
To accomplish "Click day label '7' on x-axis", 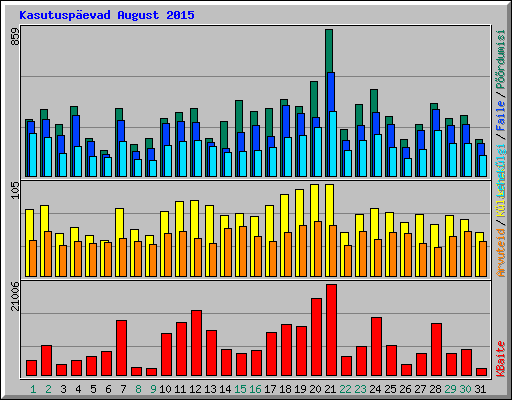I will 123,389.
